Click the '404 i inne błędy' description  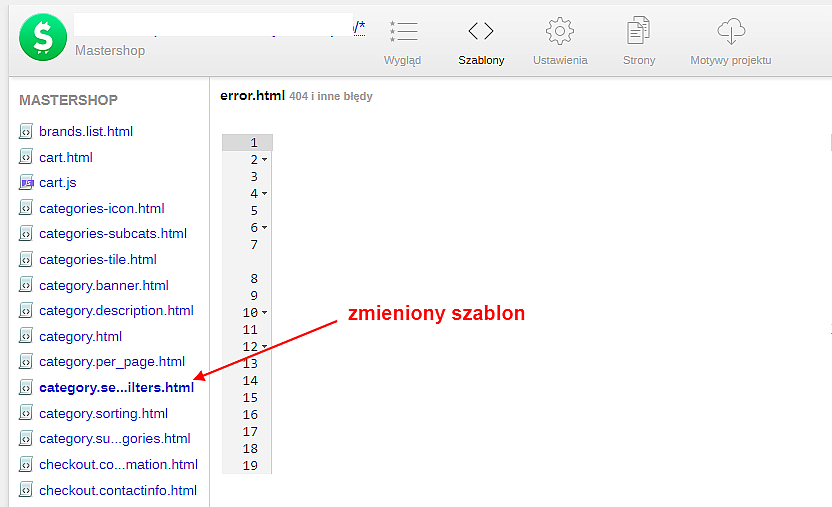(331, 96)
